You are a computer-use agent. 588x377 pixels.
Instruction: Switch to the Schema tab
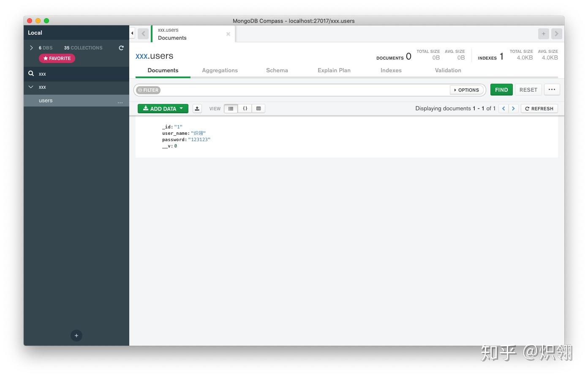[277, 70]
